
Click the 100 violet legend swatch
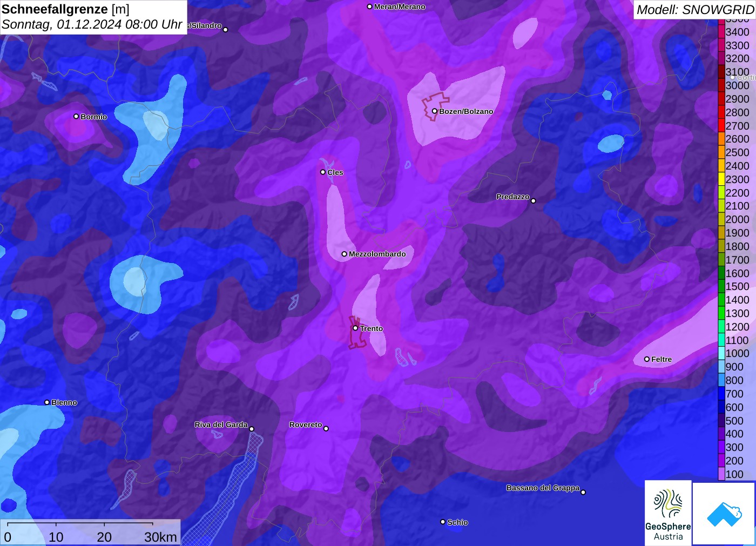click(x=721, y=474)
